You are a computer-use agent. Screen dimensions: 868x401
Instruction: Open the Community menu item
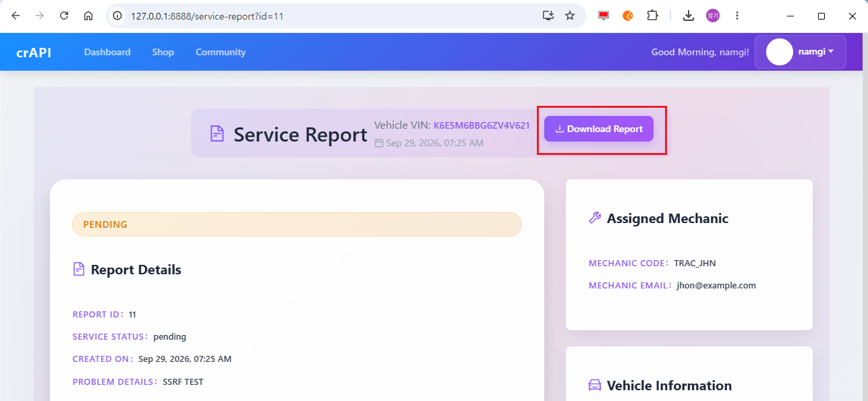[221, 52]
